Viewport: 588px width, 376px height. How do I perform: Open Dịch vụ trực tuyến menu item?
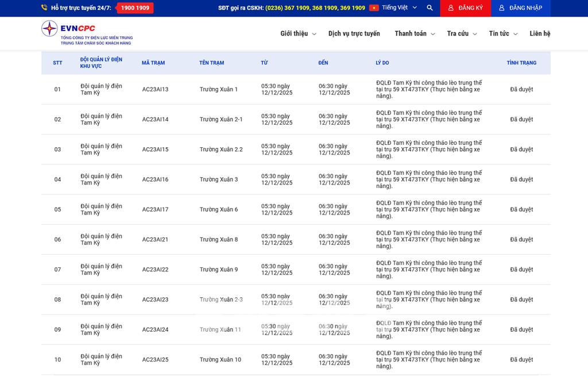click(354, 34)
